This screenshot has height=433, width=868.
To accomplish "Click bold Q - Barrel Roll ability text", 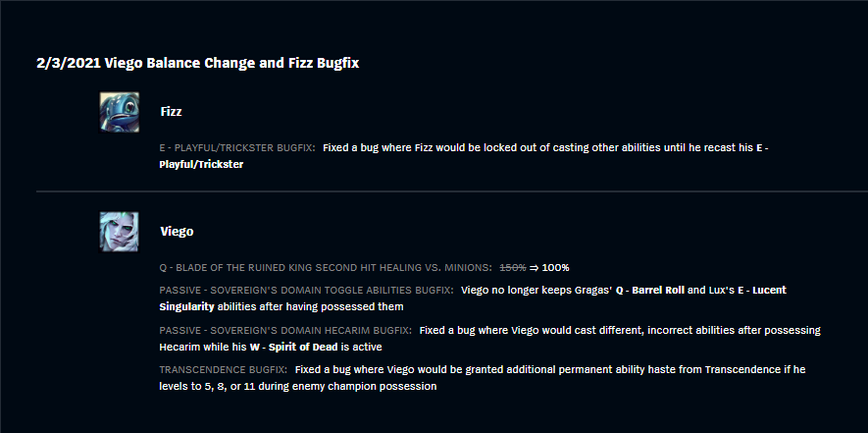I will click(650, 290).
